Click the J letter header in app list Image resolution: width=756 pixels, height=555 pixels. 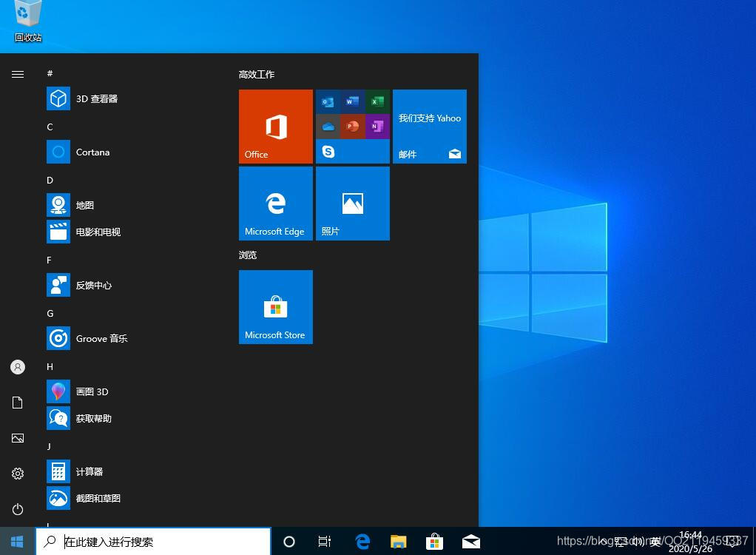[x=49, y=446]
